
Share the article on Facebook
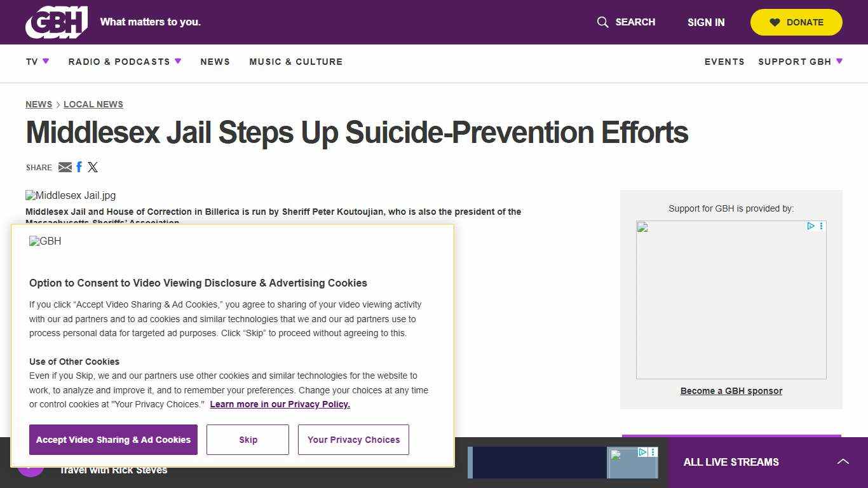pos(79,166)
